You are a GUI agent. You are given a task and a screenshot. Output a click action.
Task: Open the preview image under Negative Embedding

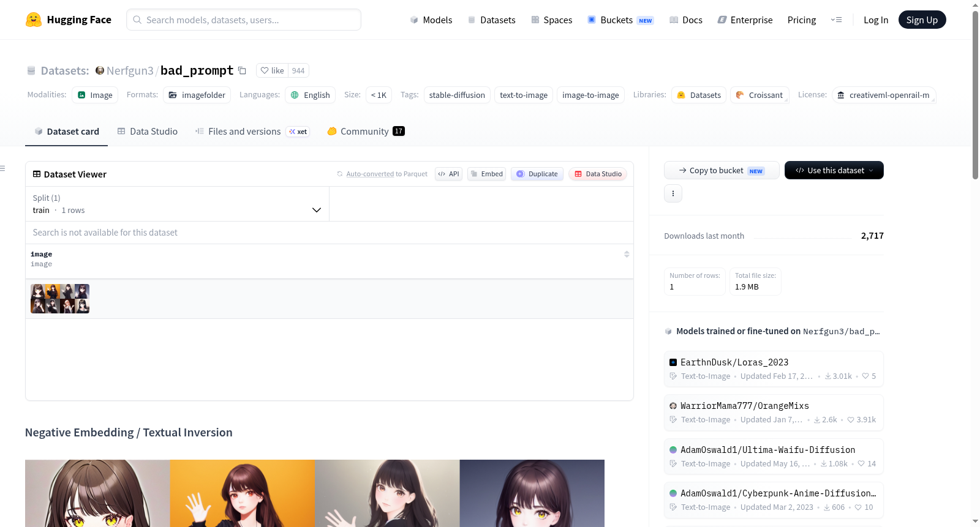[x=315, y=493]
